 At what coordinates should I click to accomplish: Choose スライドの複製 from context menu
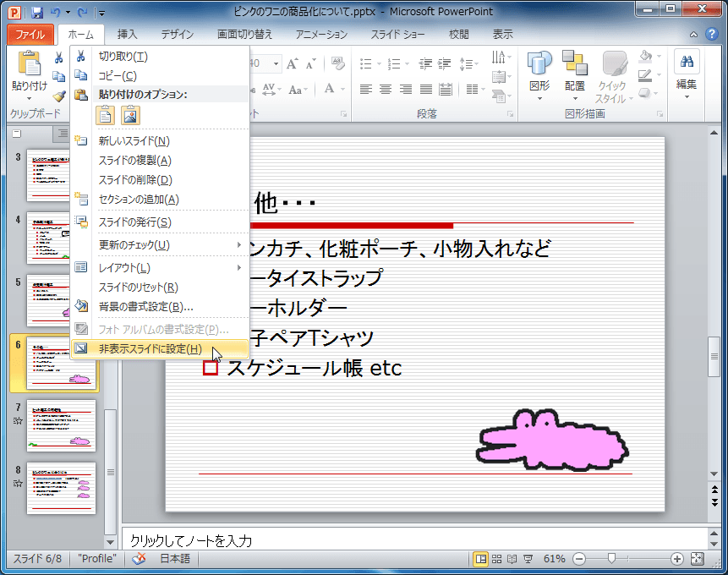(160, 161)
